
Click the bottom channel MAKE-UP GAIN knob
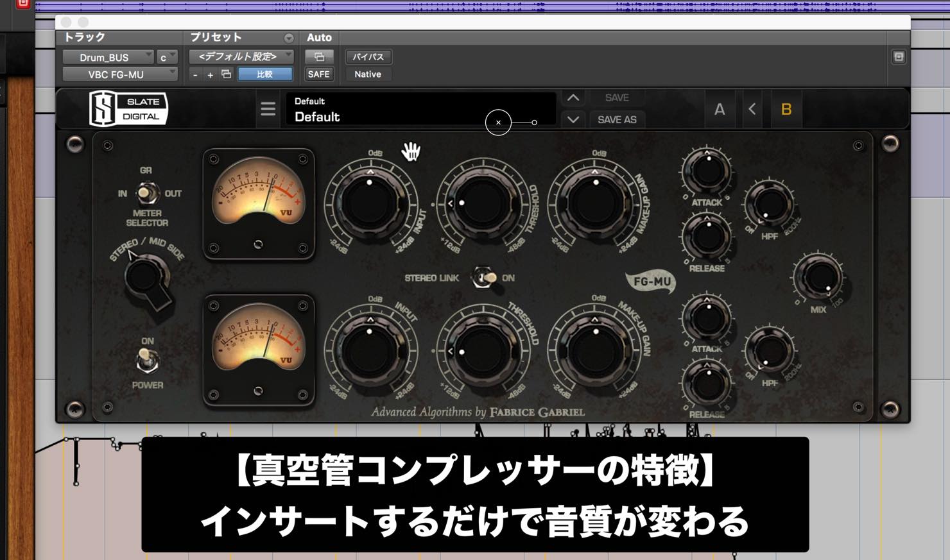(x=596, y=352)
